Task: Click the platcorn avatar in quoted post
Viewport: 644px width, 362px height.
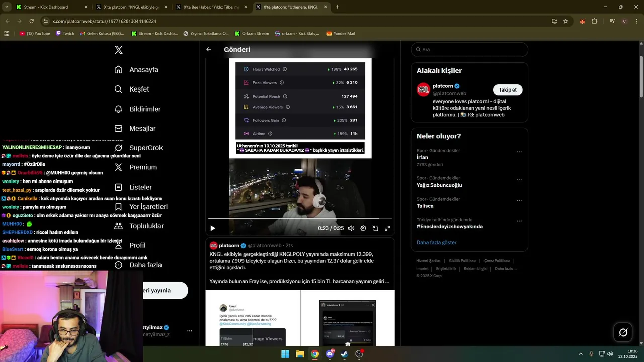Action: [x=213, y=245]
